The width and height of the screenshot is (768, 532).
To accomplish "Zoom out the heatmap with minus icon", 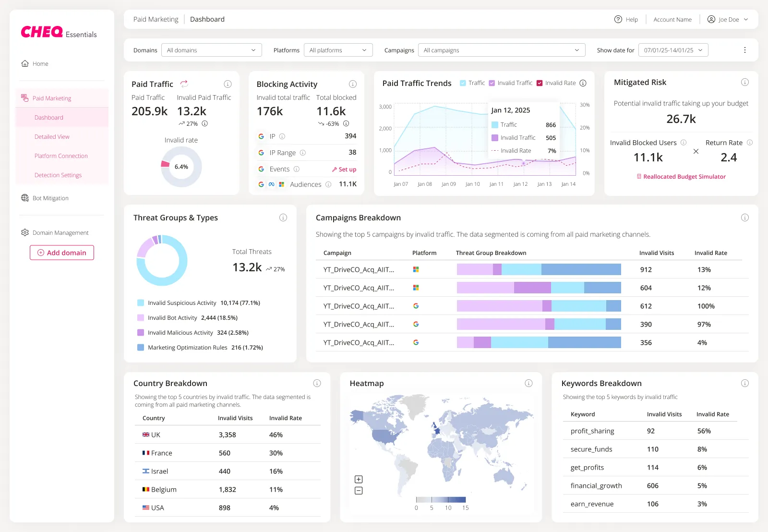I will [x=359, y=491].
